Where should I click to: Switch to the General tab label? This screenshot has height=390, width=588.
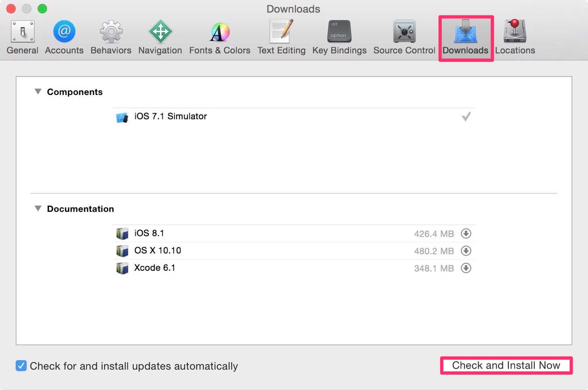click(x=23, y=51)
